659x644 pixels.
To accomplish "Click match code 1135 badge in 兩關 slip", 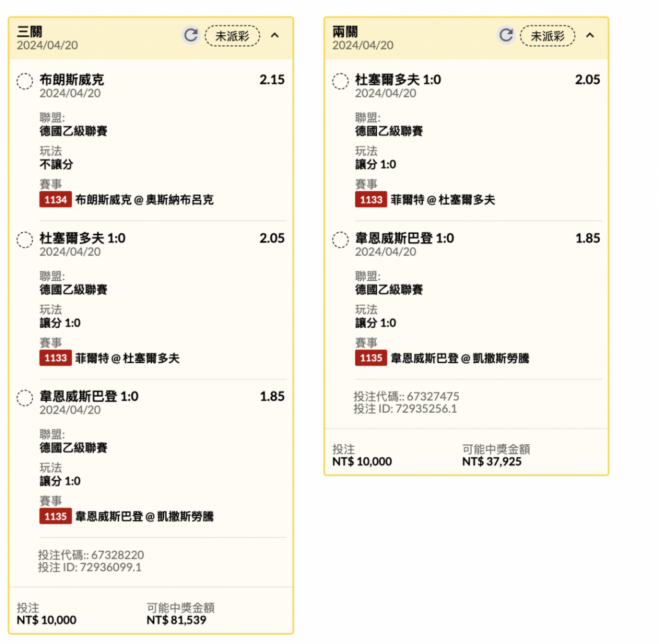I will [371, 358].
